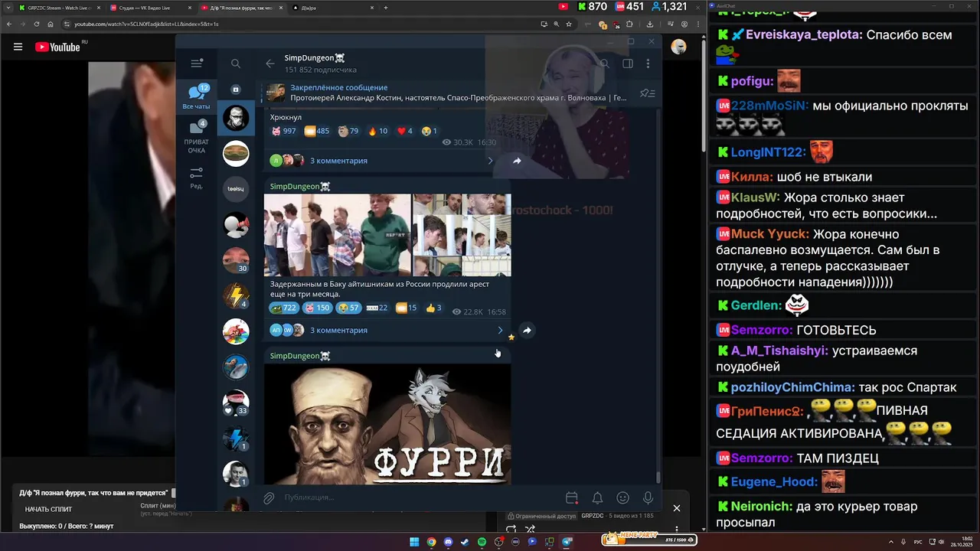Click thumbs up reaction with count 3

pos(433,308)
